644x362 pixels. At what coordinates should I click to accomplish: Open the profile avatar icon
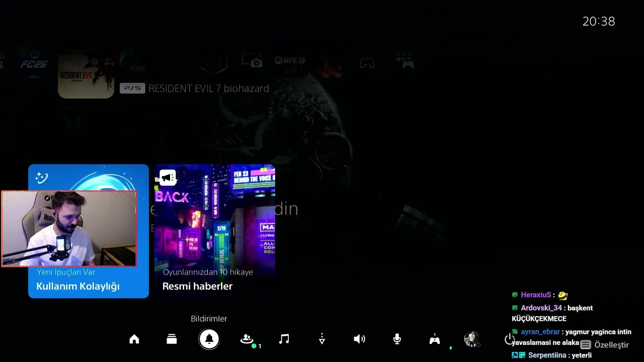coord(472,339)
